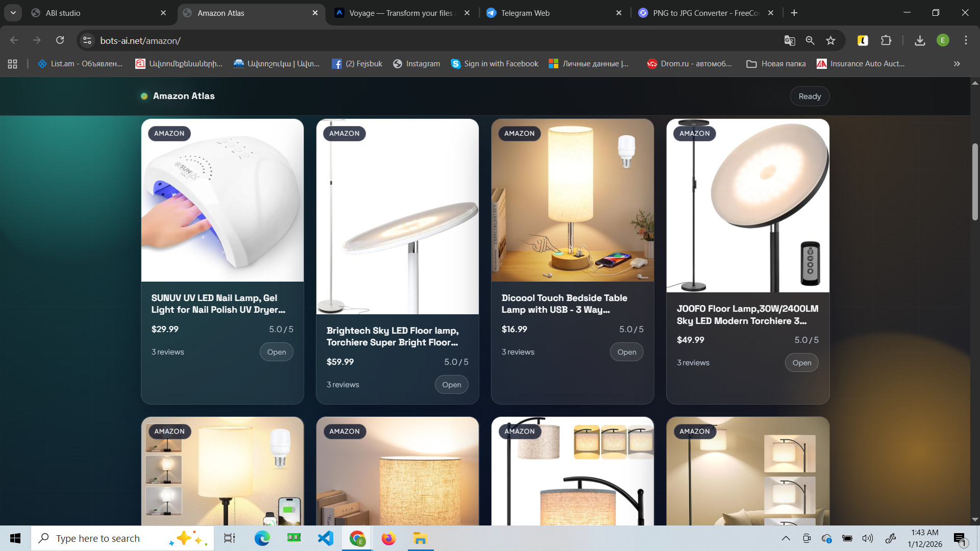Launch Visual Studio Code from taskbar

point(325,538)
